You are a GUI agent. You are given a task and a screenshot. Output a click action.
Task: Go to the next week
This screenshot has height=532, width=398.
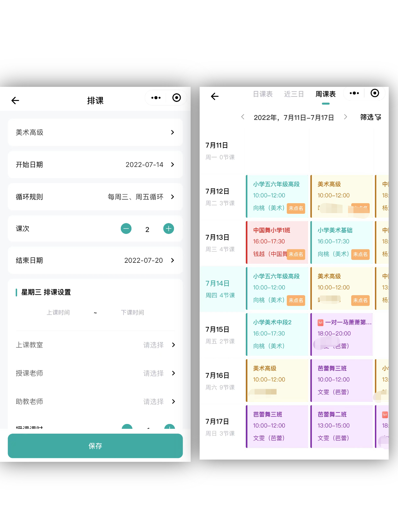pos(345,117)
